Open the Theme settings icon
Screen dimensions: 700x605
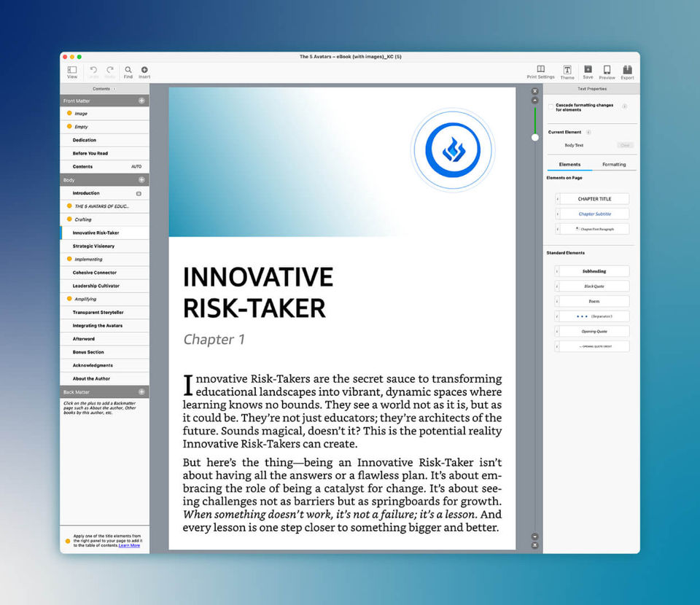click(x=567, y=70)
